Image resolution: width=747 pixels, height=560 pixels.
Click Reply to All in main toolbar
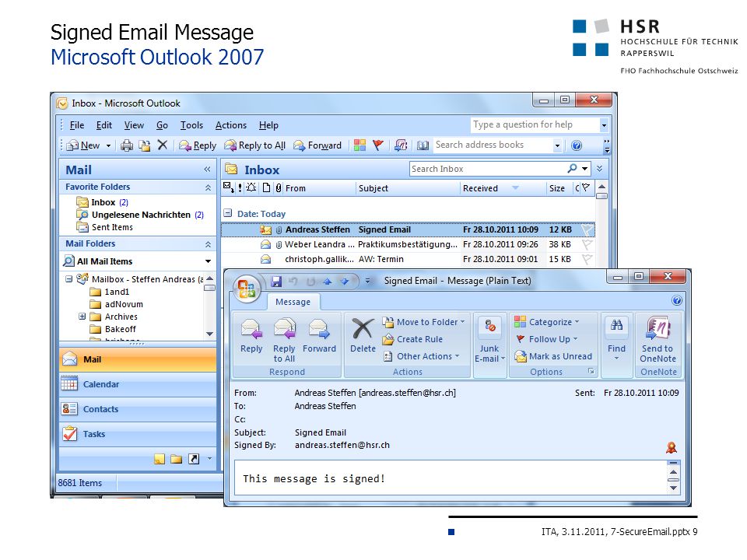tap(255, 145)
